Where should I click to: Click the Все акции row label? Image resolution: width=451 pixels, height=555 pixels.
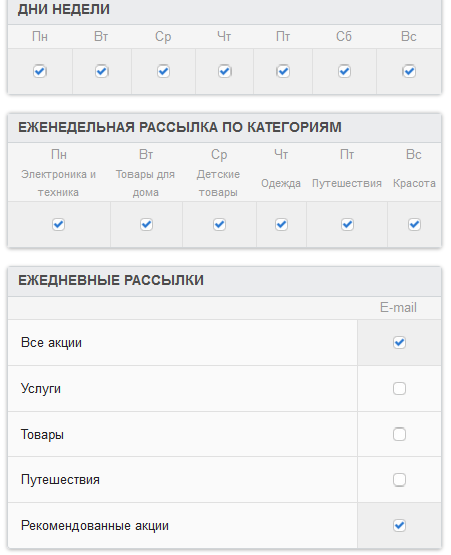pos(51,343)
